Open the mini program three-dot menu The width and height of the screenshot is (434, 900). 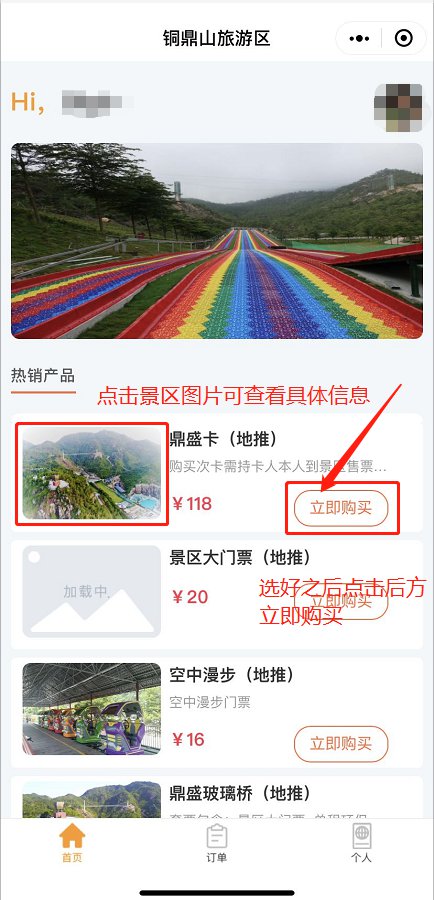tap(359, 38)
